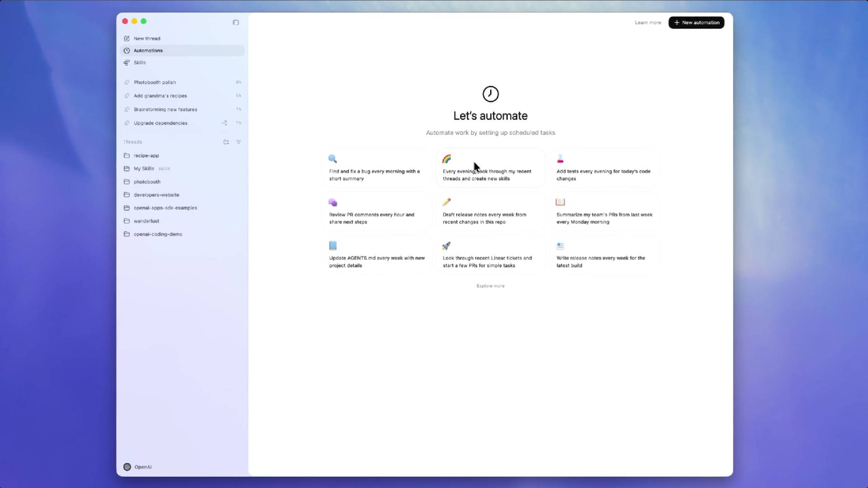Click the clock icon beside Automations

click(127, 50)
